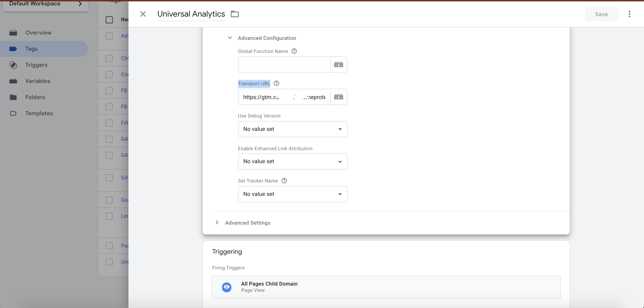Open the Folders icon in sidebar
This screenshot has height=308, width=644.
pos(13,97)
